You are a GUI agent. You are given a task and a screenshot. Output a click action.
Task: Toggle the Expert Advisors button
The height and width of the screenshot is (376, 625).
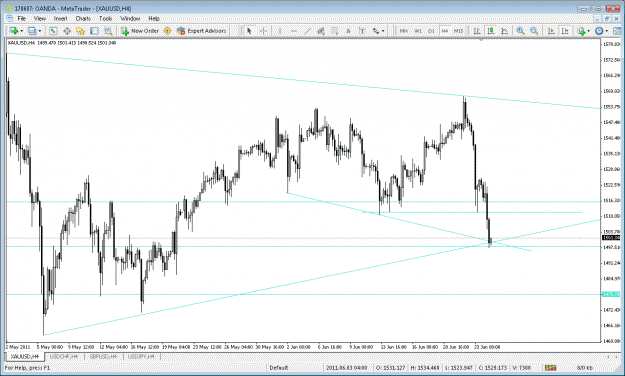(201, 31)
